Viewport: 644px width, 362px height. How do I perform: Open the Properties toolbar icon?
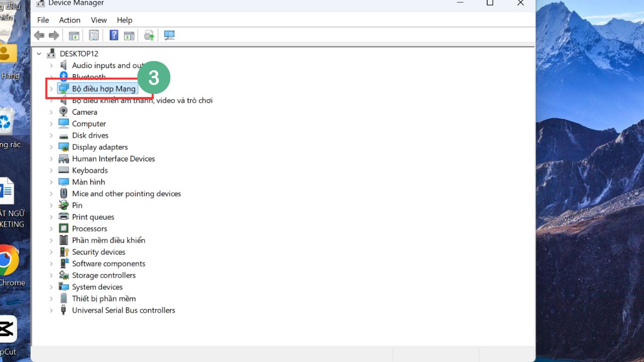point(94,35)
